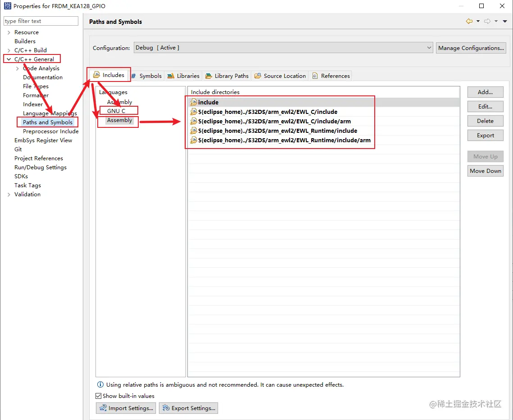The image size is (513, 420).
Task: Select Documentation under C/C++ General
Action: [x=42, y=77]
